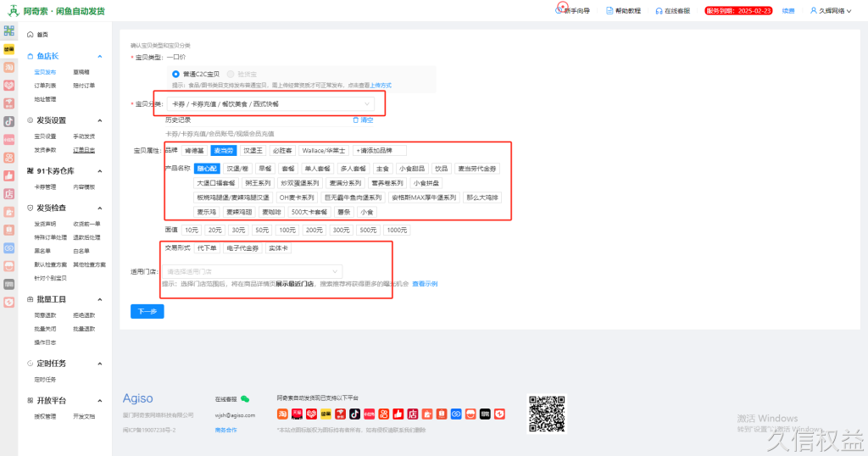The width and height of the screenshot is (868, 456).
Task: Select the 验货宝 radio button
Action: (231, 74)
